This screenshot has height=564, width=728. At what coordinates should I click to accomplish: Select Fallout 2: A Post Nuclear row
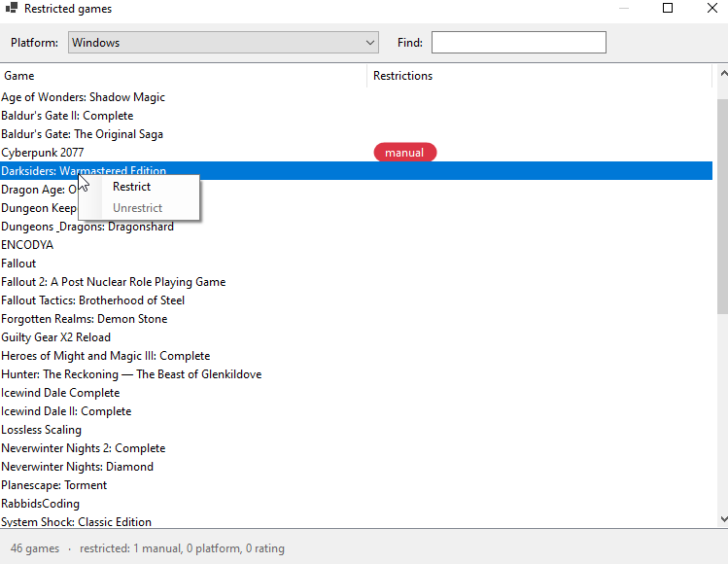[356, 282]
